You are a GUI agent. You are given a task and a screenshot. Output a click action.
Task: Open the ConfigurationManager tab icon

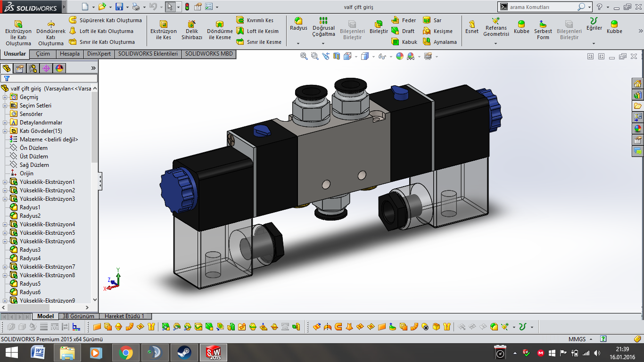click(x=33, y=68)
